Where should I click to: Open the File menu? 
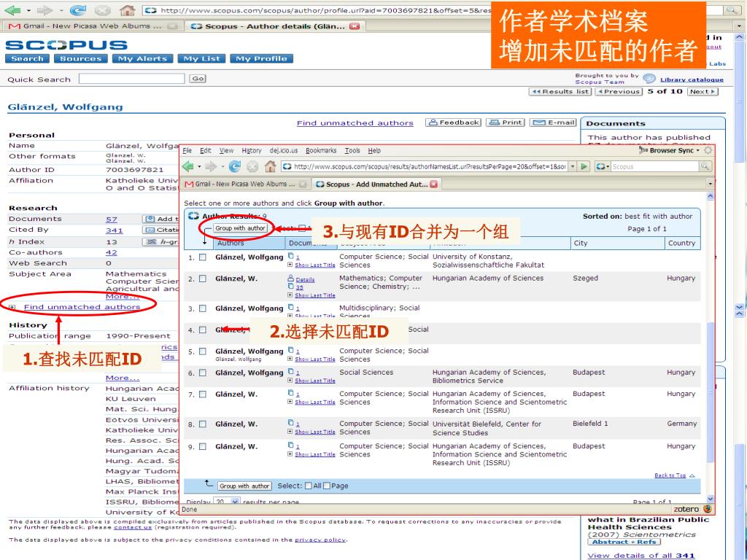tap(187, 150)
